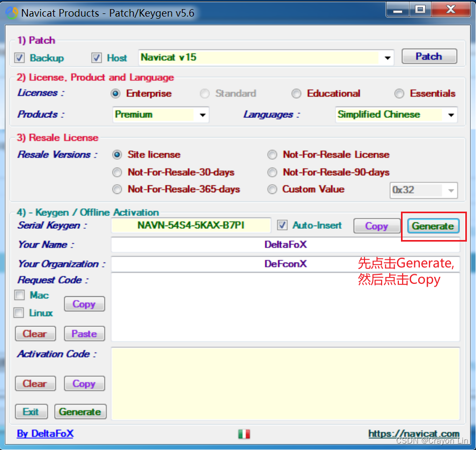Select Not-For-Resale-30-days option

(117, 172)
